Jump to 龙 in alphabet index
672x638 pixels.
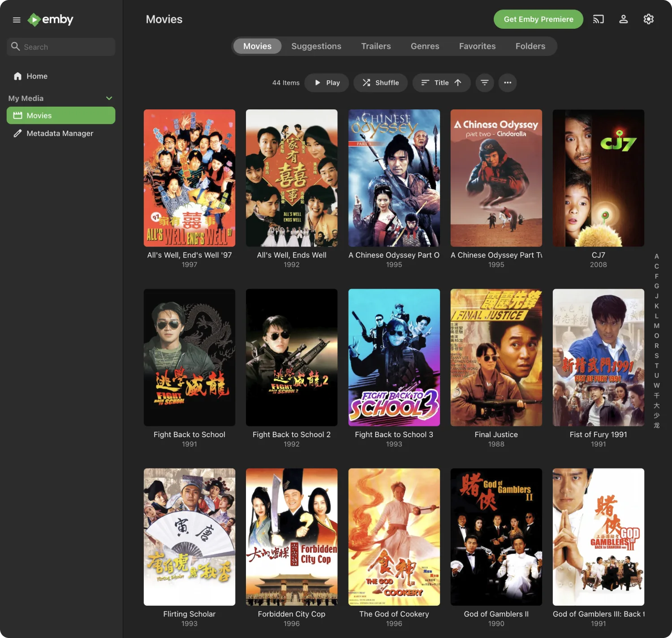point(657,425)
